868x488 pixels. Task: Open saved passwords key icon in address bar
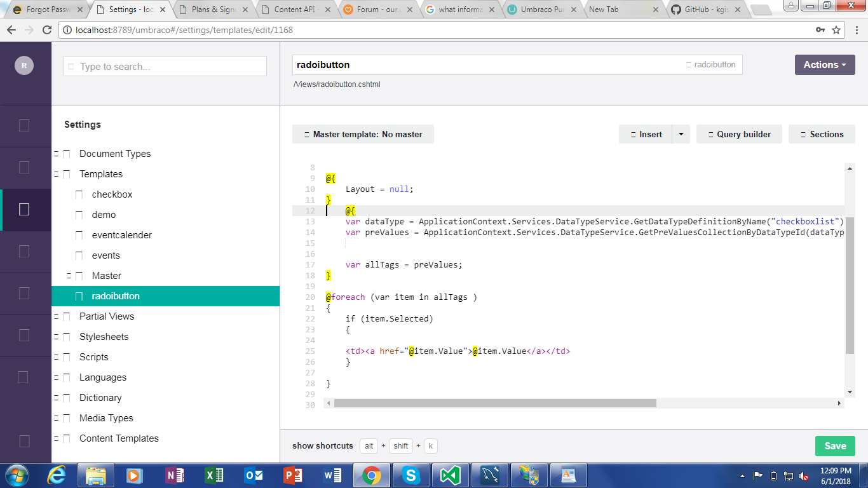tap(820, 30)
